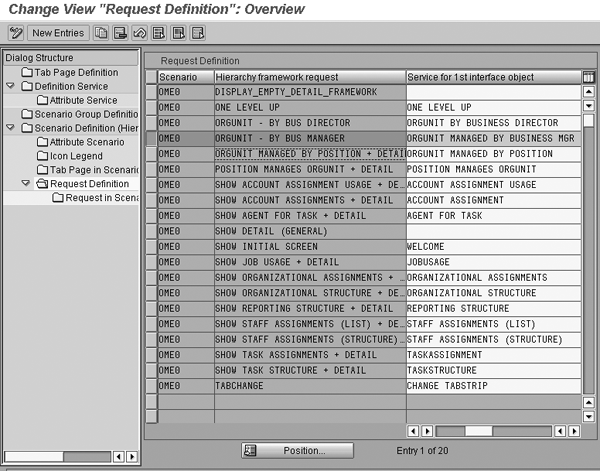This screenshot has height=471, width=600.
Task: Click the Deselect All toolbar icon
Action: (x=197, y=33)
